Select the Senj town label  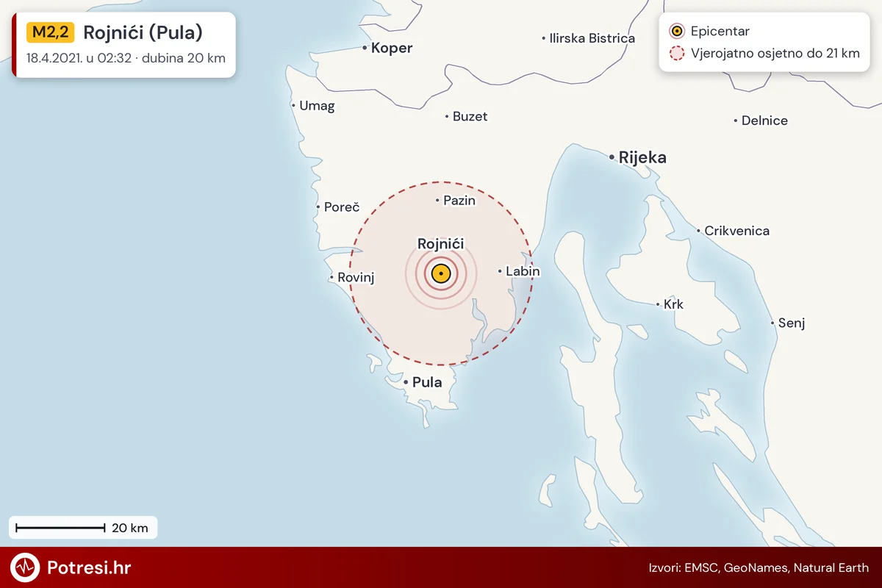[x=792, y=323]
